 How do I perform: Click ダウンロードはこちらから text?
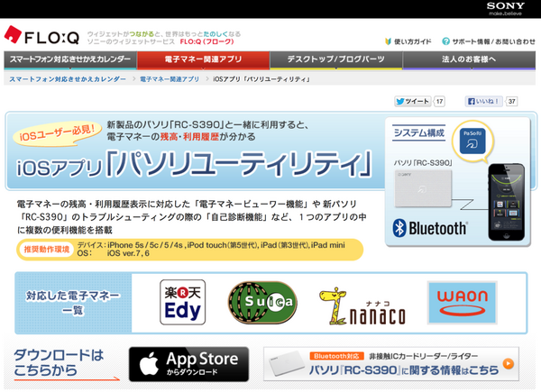(x=59, y=362)
